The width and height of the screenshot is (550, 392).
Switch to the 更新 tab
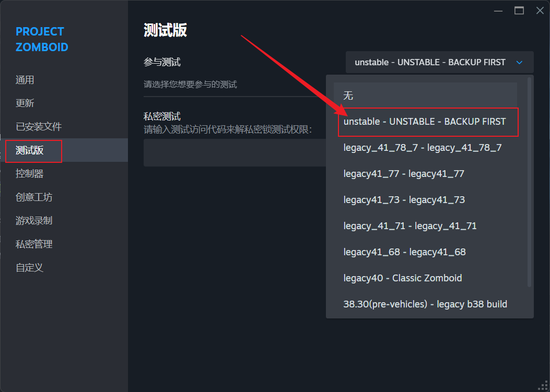[x=25, y=103]
